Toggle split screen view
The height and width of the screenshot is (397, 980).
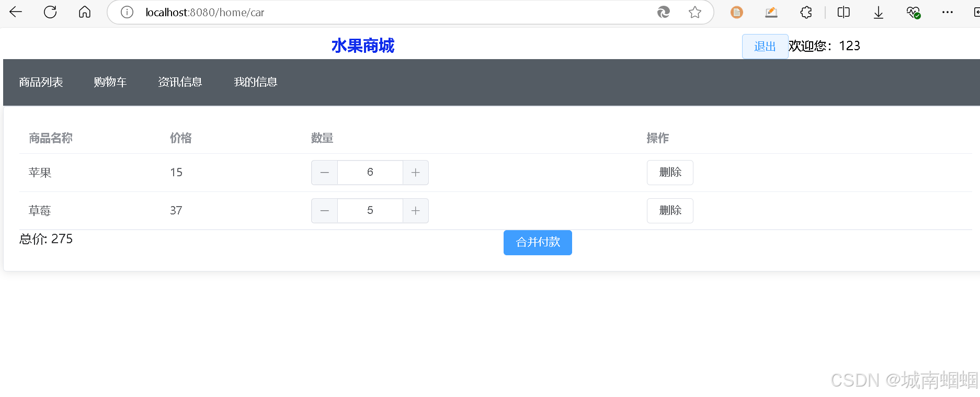pos(844,12)
